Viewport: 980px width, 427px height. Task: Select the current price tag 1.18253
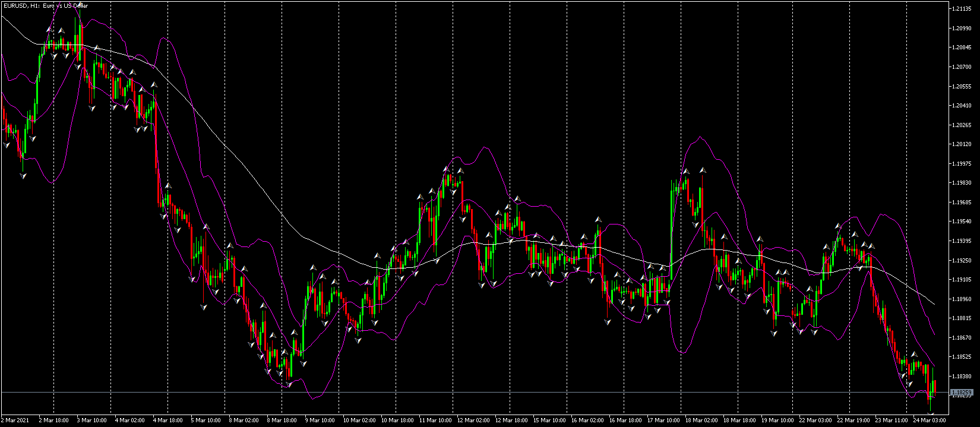962,393
